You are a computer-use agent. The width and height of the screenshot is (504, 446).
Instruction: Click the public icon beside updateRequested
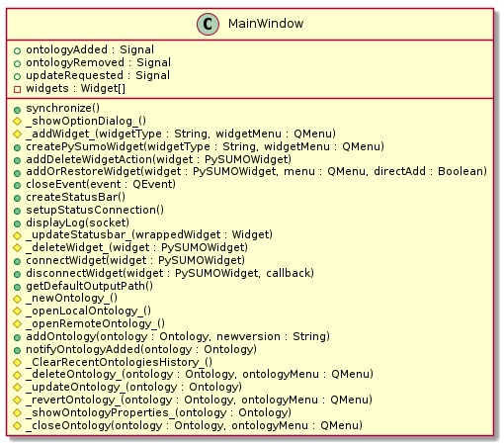pyautogui.click(x=17, y=76)
